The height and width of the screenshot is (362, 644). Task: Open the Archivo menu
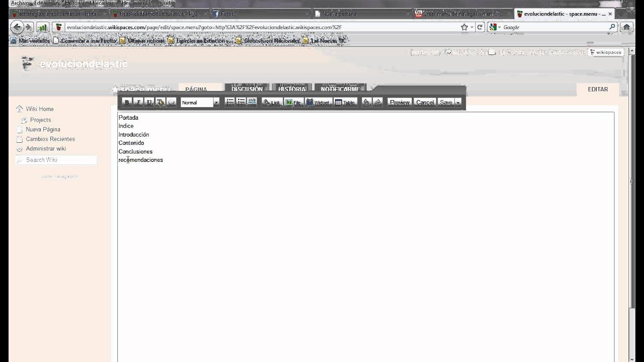coord(20,3)
